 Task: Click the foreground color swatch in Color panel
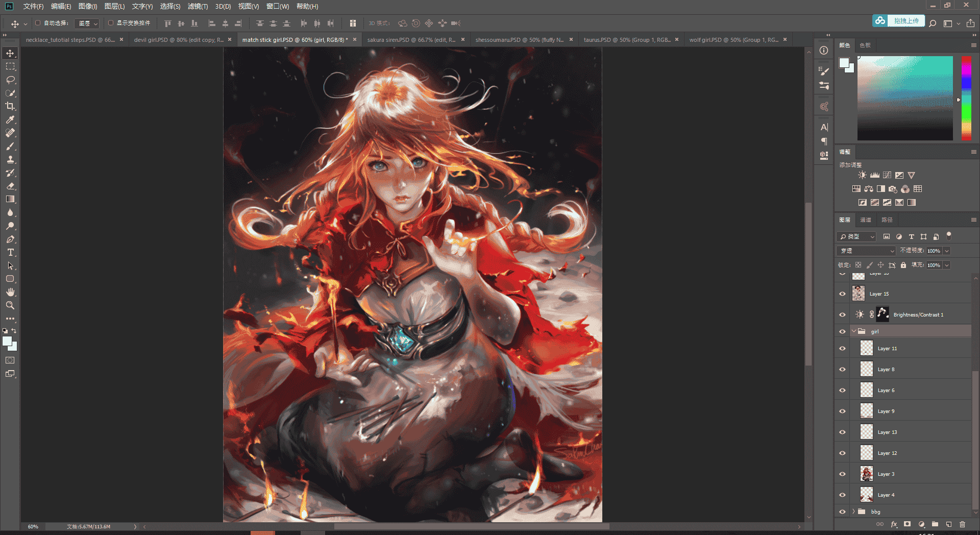point(844,62)
